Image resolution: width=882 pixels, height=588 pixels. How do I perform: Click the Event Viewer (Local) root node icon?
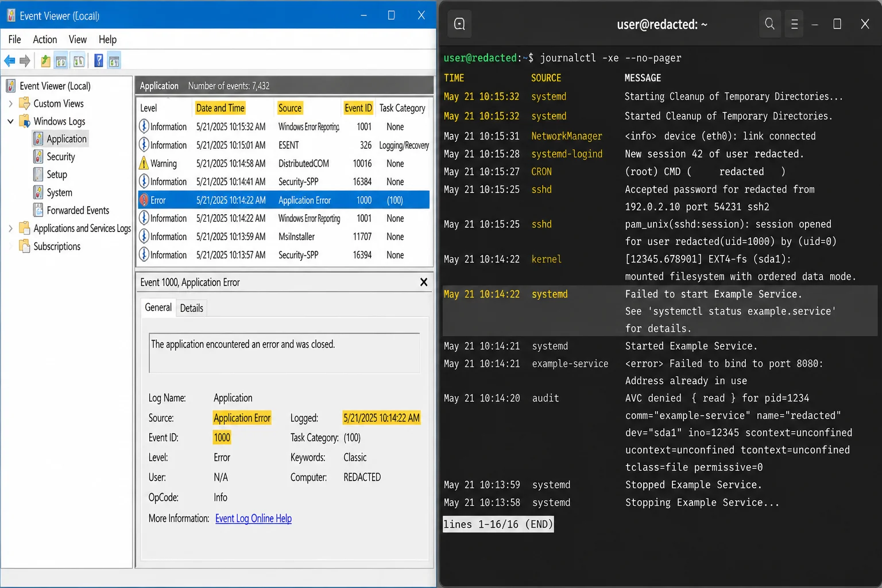pos(11,86)
